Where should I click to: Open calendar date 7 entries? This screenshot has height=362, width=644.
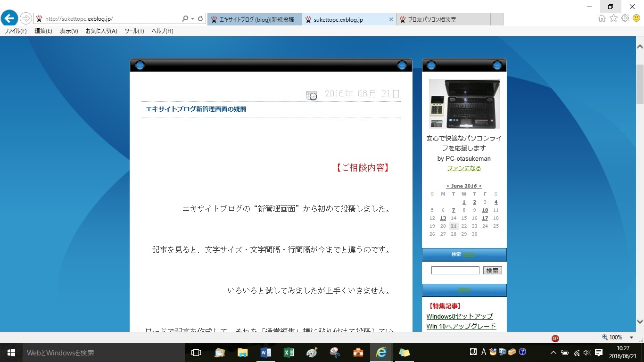[x=453, y=210]
